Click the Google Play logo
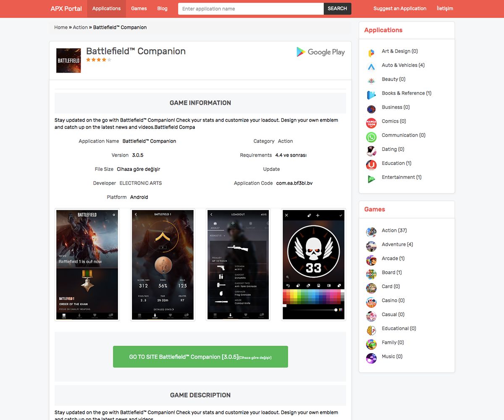Screen dimensions: 504x420 coord(320,52)
